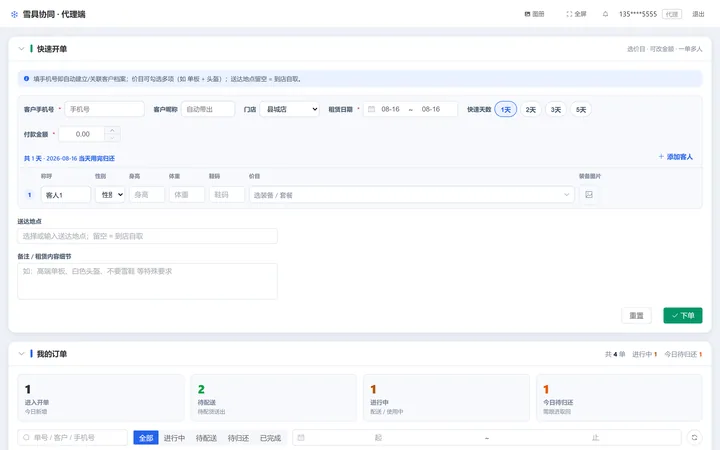Viewport: 720px width, 450px height.
Task: Select the 3天 quick-days option
Action: [x=556, y=109]
